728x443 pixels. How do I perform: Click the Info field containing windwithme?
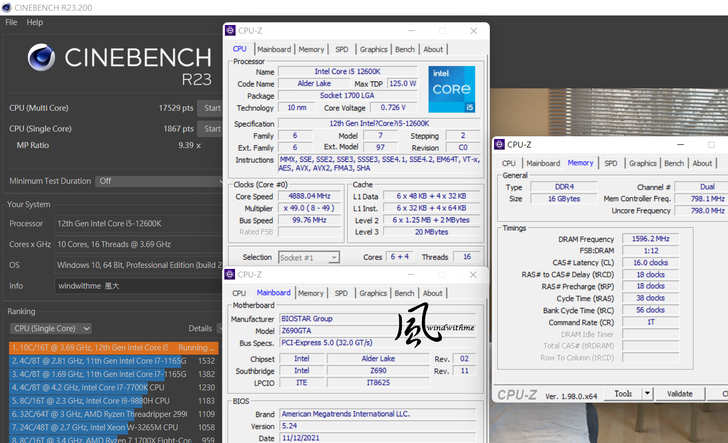pos(140,284)
